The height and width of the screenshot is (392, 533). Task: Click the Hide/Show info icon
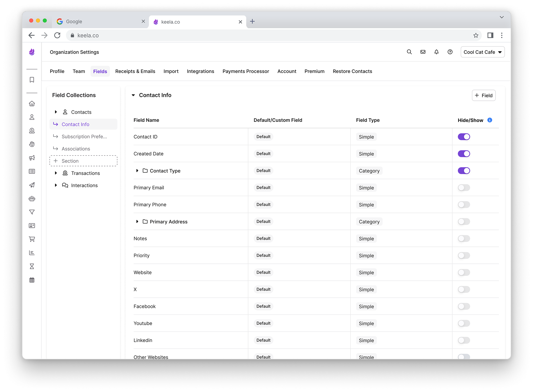[490, 120]
